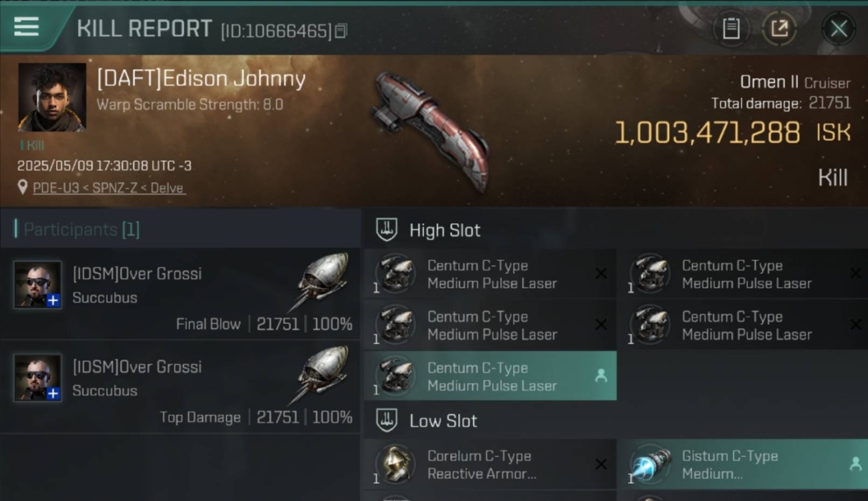
Task: Open the clipboard report icon
Action: point(731,29)
